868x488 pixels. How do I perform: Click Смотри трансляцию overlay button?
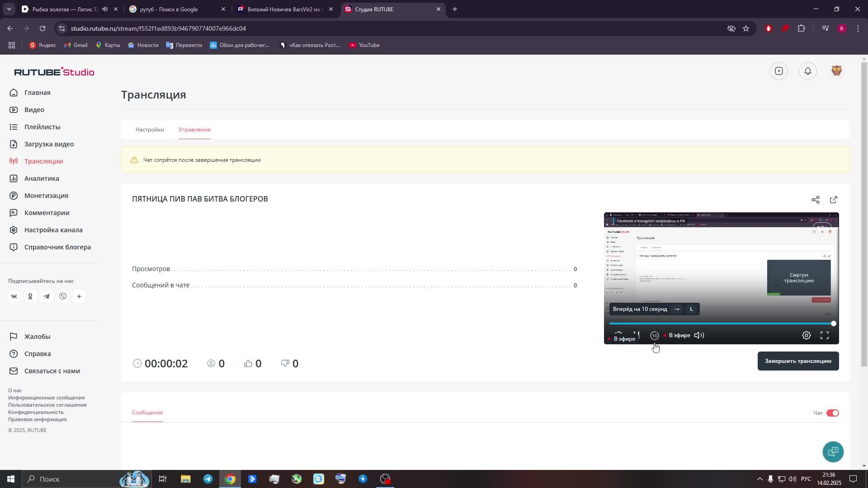point(798,278)
